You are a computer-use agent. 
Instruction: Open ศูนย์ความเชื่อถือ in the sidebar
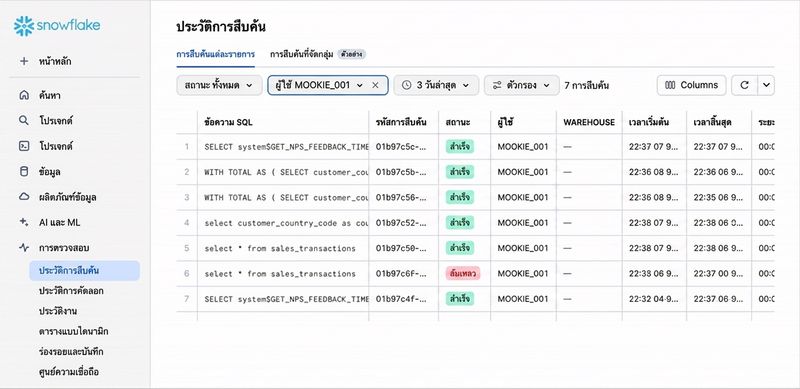[68, 372]
